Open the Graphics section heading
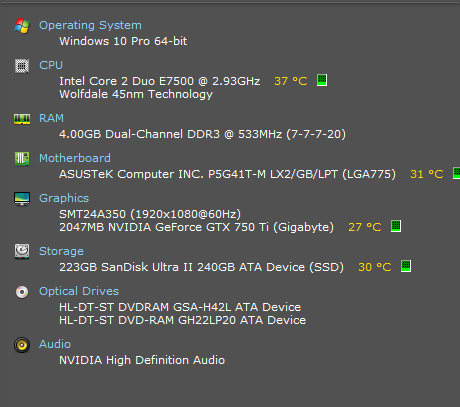The width and height of the screenshot is (460, 407). (x=64, y=198)
